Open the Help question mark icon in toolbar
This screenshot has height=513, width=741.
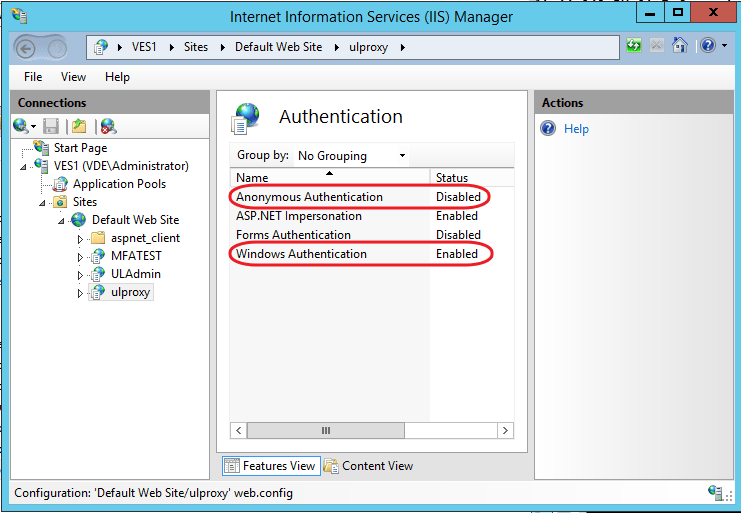click(x=708, y=46)
